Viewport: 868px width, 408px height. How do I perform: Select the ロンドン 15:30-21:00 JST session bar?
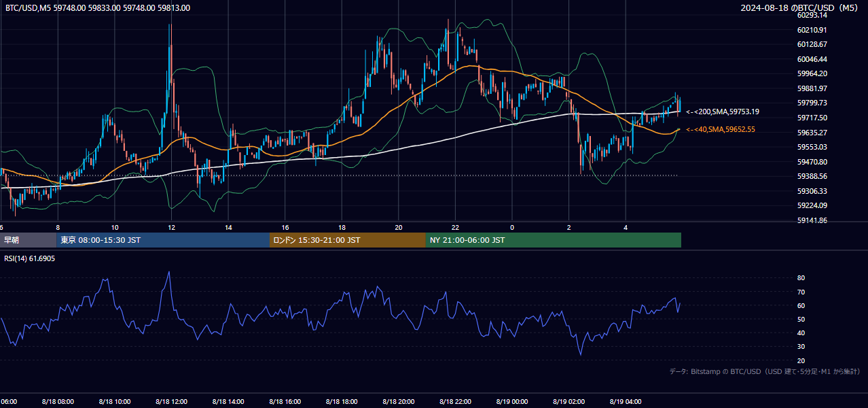[348, 240]
